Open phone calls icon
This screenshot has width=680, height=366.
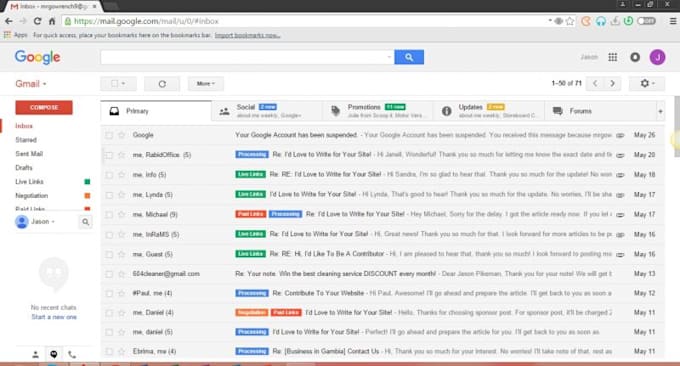pyautogui.click(x=72, y=354)
